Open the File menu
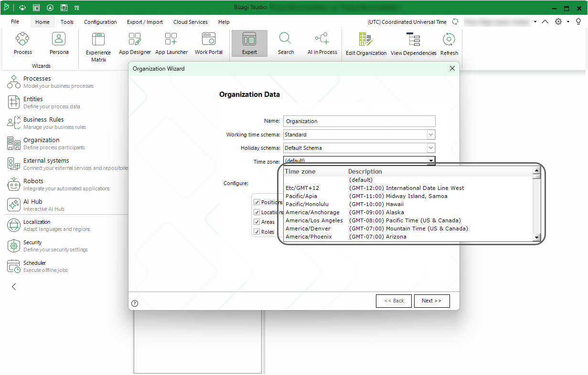The height and width of the screenshot is (375, 588). pyautogui.click(x=15, y=22)
